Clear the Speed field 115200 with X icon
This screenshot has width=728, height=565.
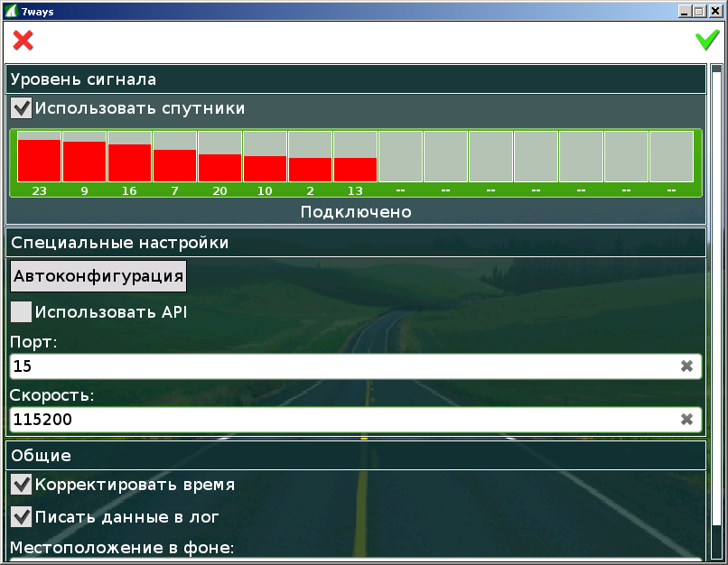(686, 420)
